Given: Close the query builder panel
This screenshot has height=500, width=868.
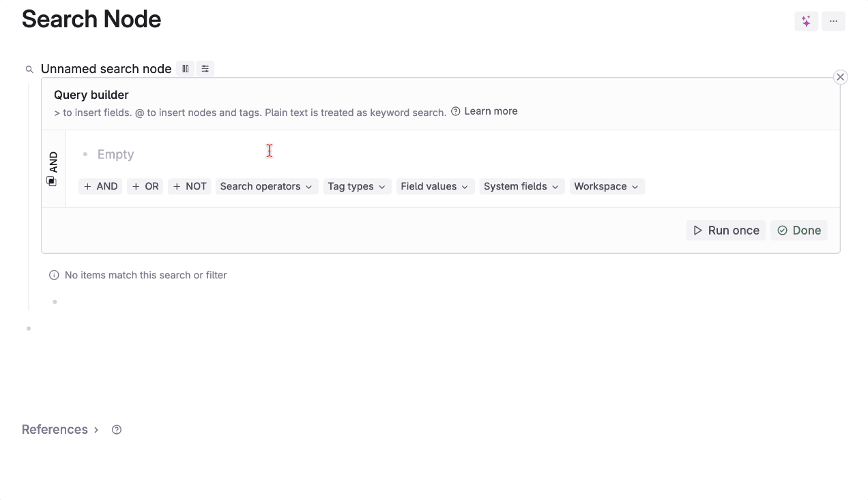Looking at the screenshot, I should (840, 77).
